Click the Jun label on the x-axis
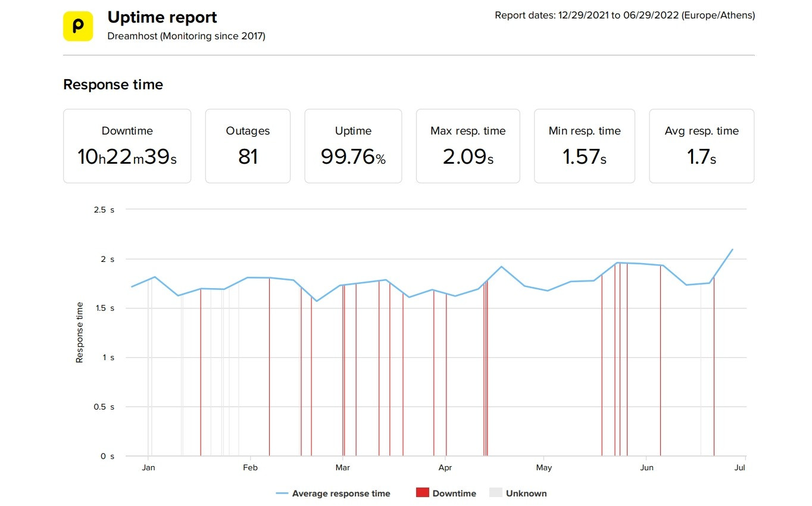This screenshot has width=812, height=506. [647, 468]
